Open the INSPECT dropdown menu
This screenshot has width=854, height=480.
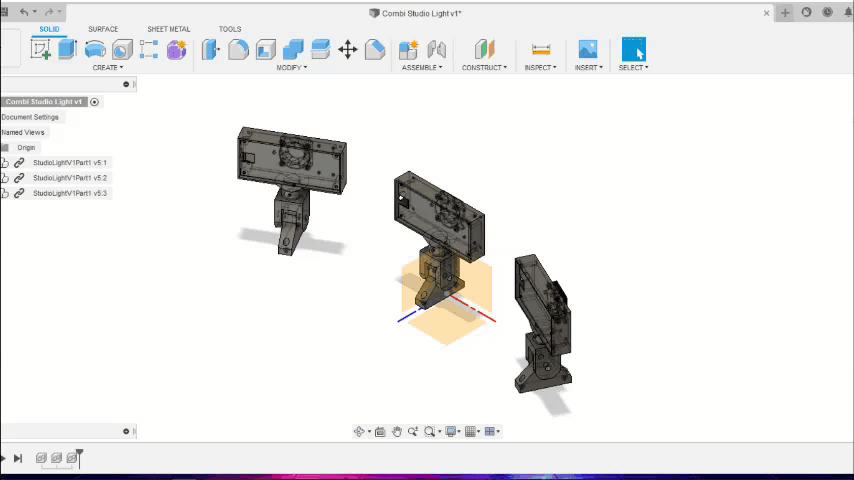540,68
